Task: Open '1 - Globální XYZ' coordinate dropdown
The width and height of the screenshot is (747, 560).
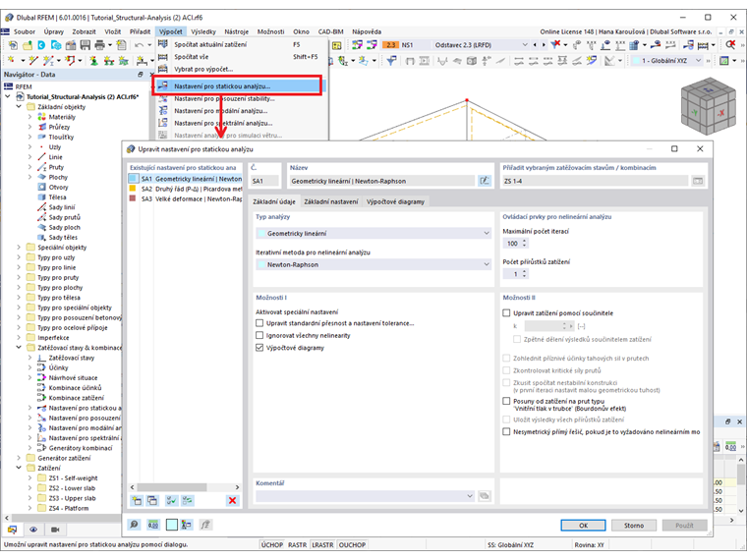Action: 667,61
